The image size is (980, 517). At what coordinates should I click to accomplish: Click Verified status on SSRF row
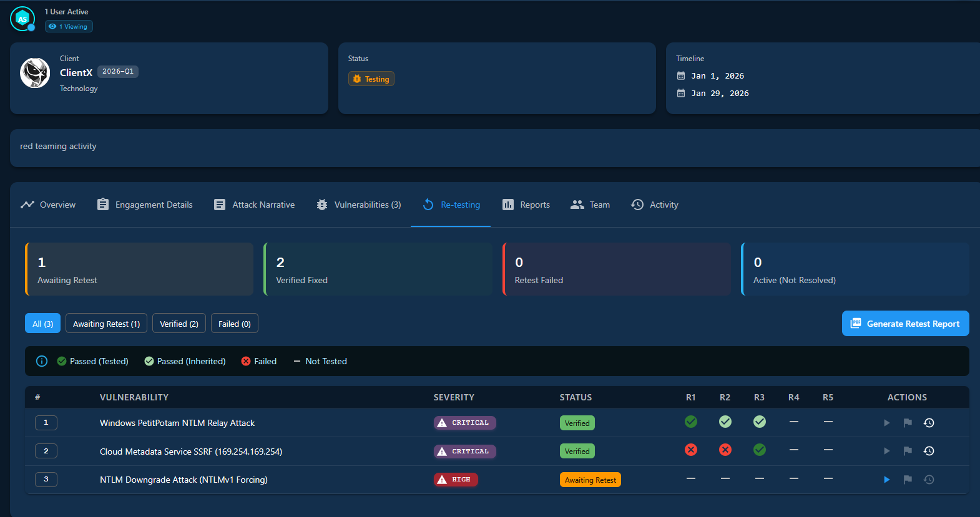[577, 452]
